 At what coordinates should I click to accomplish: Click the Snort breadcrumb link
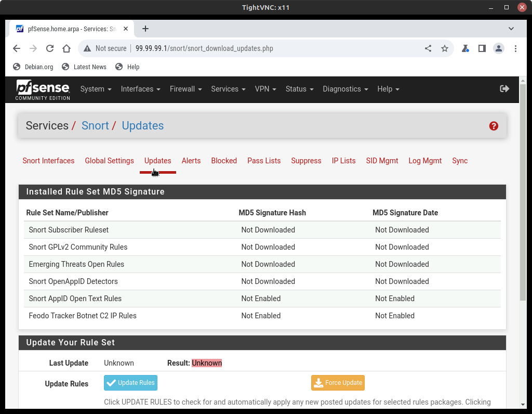[95, 126]
